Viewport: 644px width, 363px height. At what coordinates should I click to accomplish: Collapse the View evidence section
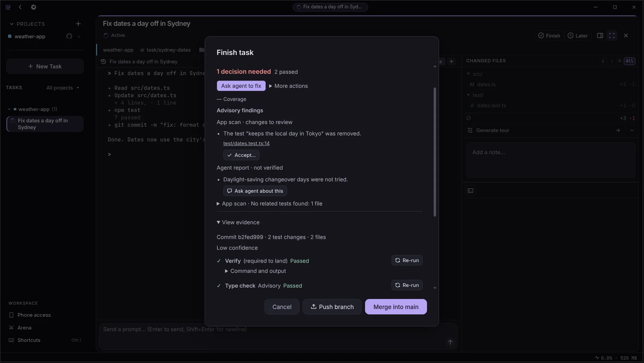(x=238, y=223)
